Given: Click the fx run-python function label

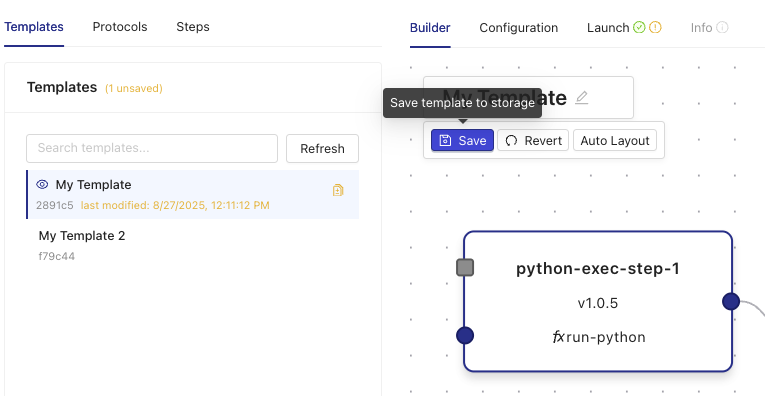Looking at the screenshot, I should 599,337.
